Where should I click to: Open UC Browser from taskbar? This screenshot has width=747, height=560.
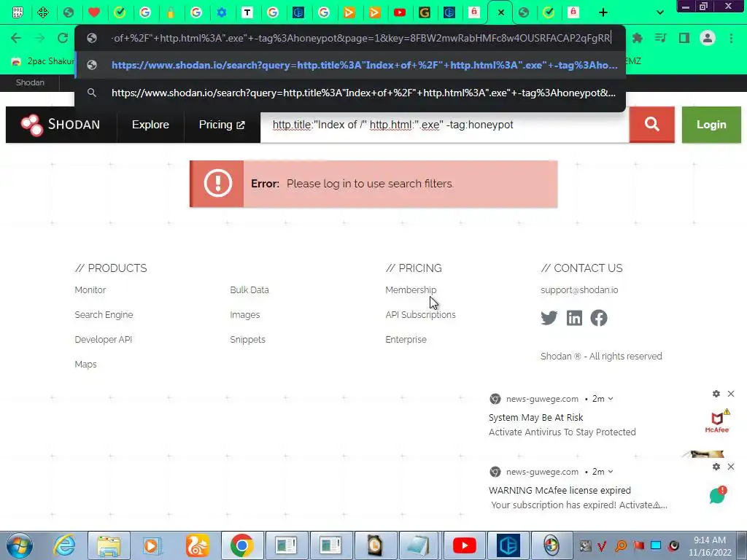[x=197, y=545]
